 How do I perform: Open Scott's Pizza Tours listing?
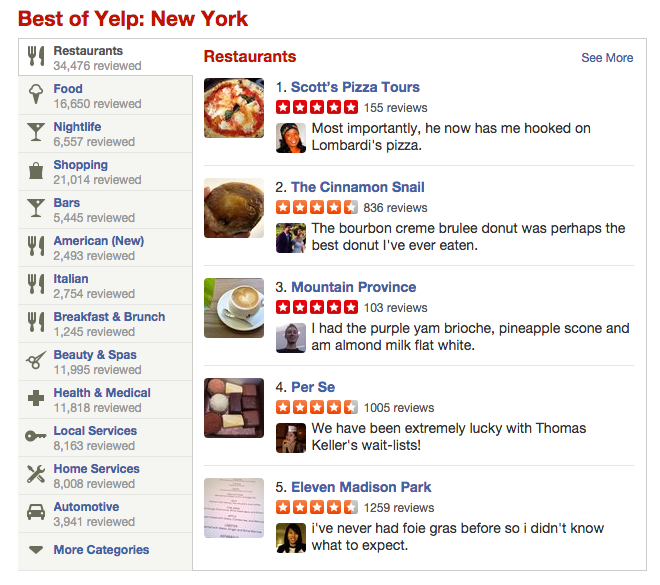pos(355,87)
